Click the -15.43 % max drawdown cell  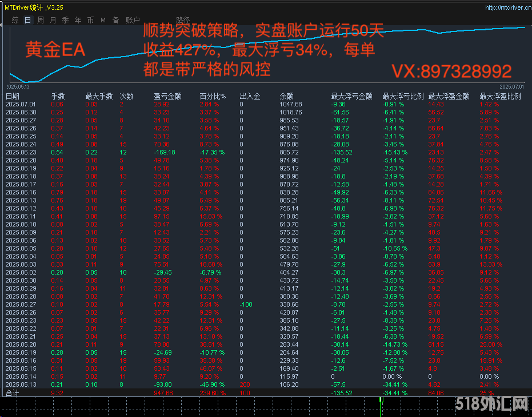395,153
